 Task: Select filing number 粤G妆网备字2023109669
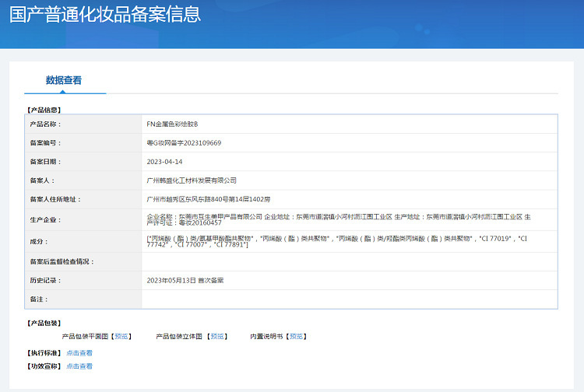point(184,143)
